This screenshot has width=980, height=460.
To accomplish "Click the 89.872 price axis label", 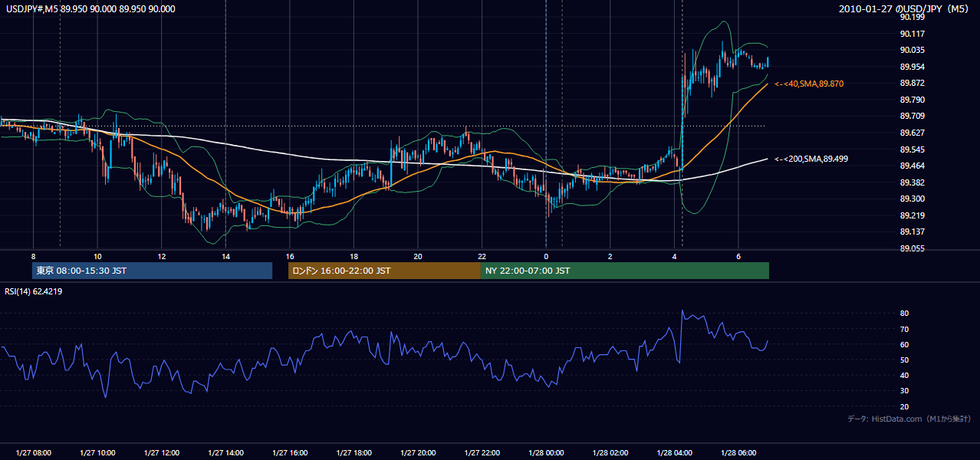I will pyautogui.click(x=911, y=83).
